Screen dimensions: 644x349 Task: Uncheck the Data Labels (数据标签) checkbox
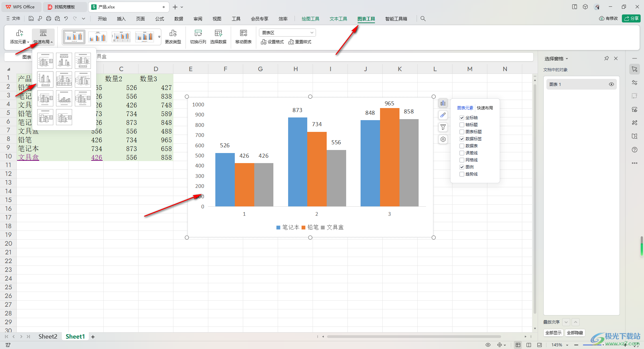click(x=462, y=139)
